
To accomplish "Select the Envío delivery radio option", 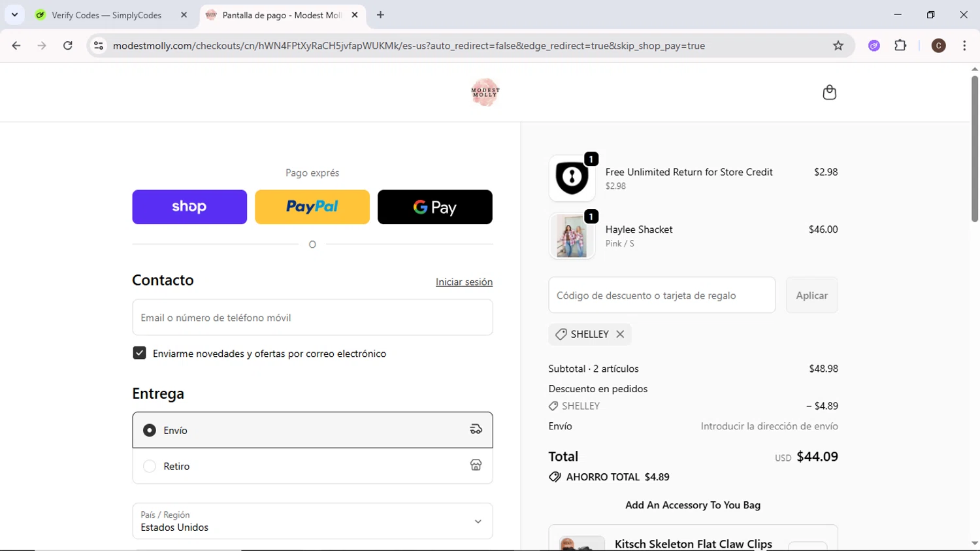I will coord(150,430).
